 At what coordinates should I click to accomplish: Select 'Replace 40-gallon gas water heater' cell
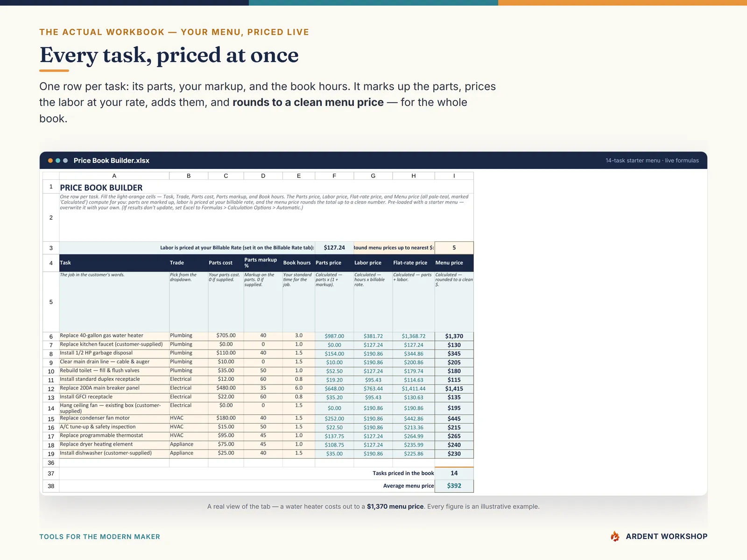pos(114,336)
